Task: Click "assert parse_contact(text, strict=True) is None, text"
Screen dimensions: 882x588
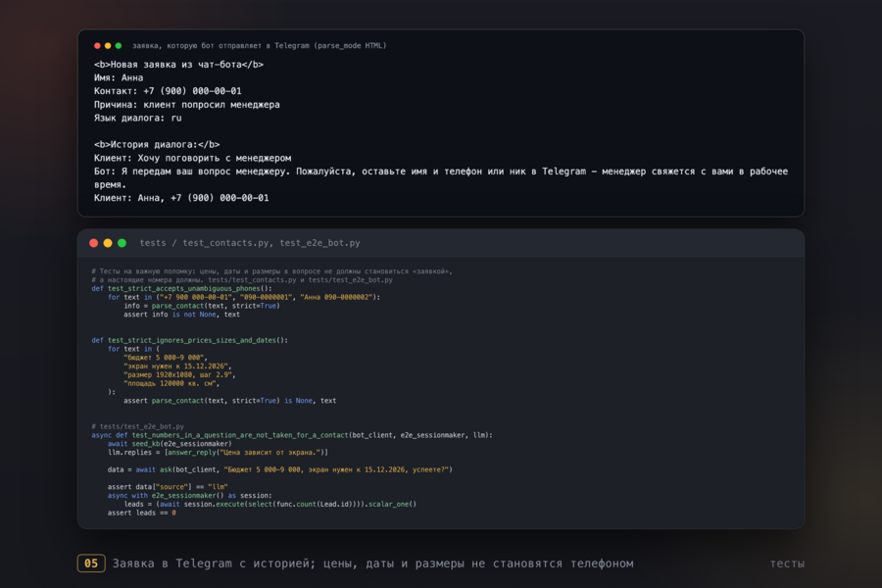Action: pyautogui.click(x=230, y=401)
